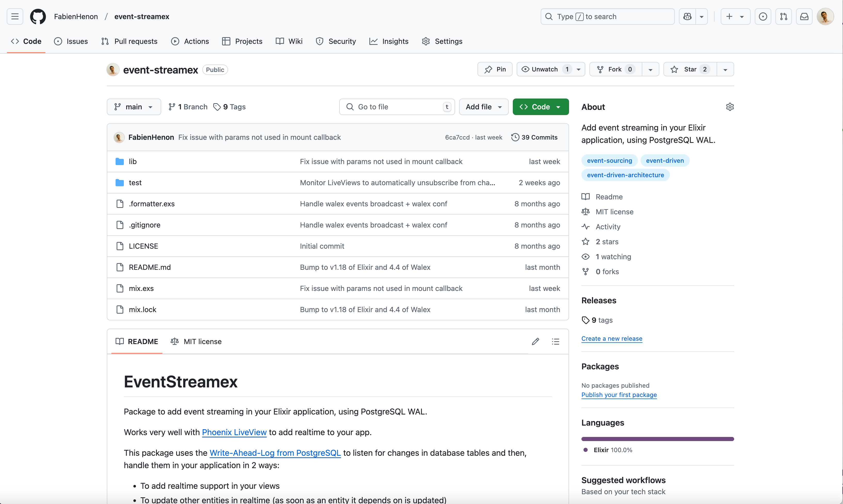This screenshot has width=843, height=504.
Task: Open the Add file dropdown
Action: [x=483, y=107]
